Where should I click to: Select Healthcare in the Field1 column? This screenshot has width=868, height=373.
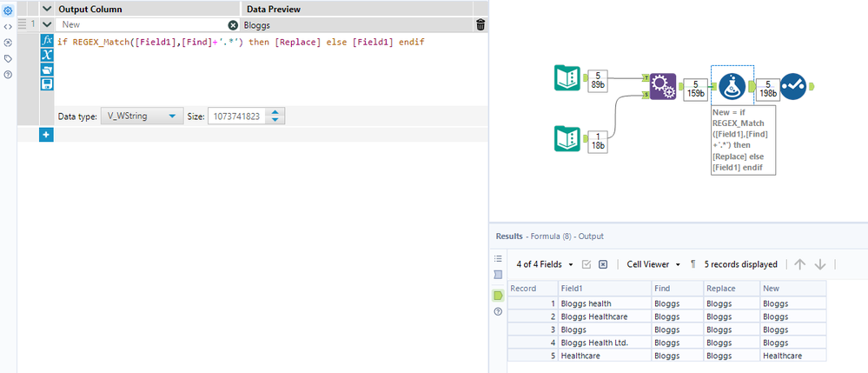coord(605,356)
